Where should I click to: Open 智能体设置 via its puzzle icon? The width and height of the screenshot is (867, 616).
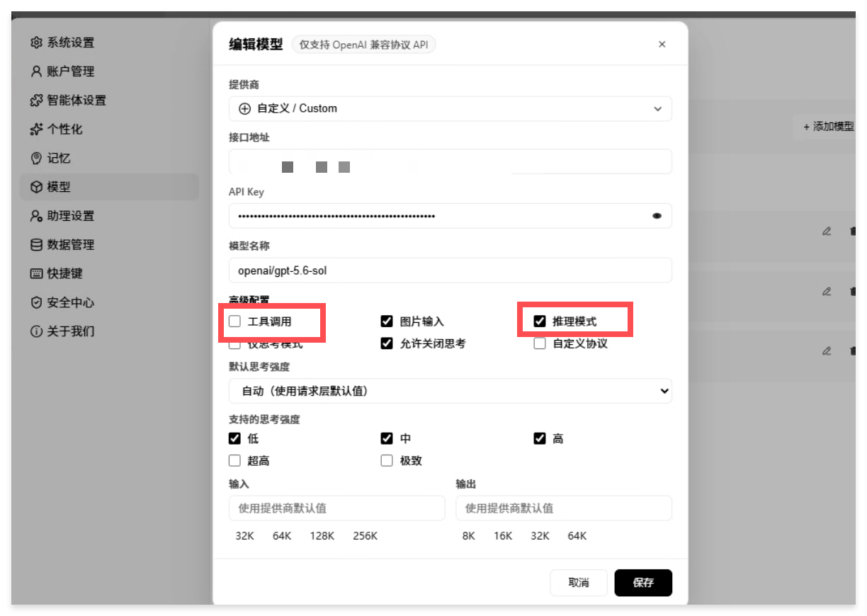point(36,101)
